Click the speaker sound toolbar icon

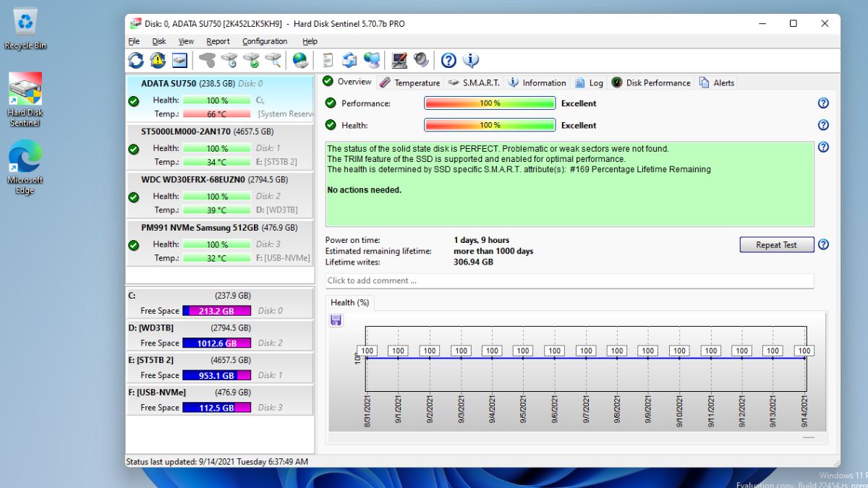click(421, 60)
